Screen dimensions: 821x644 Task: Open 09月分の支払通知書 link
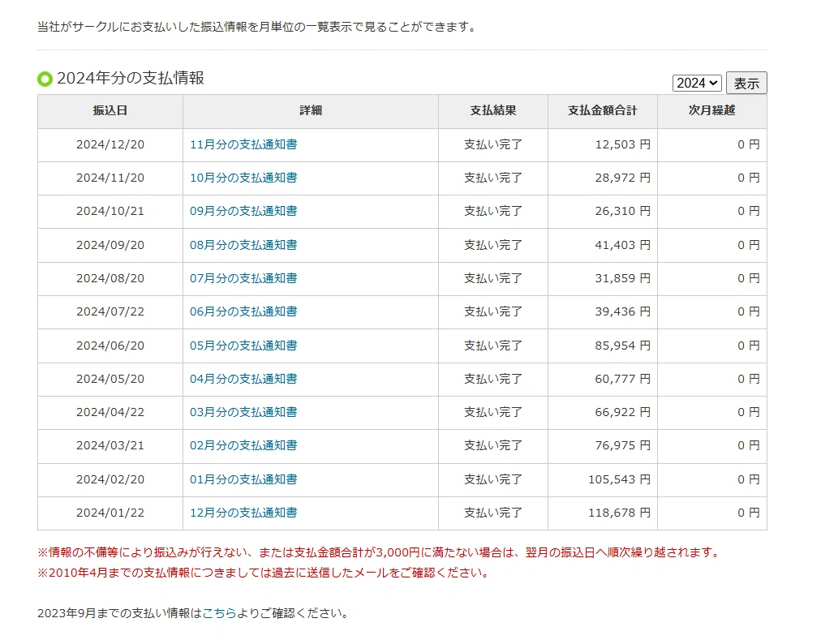point(243,211)
